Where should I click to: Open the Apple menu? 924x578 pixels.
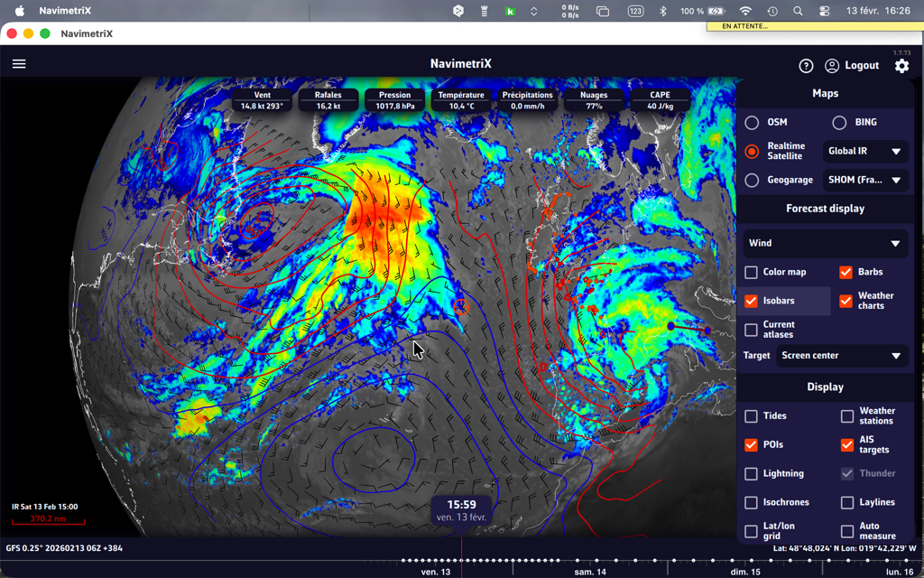pos(19,11)
